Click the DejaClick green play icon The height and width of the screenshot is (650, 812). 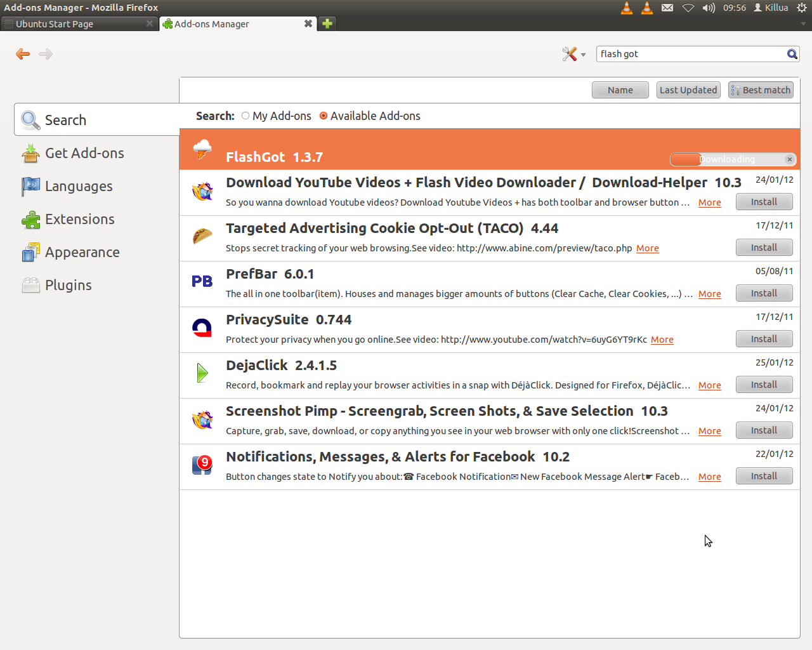202,373
